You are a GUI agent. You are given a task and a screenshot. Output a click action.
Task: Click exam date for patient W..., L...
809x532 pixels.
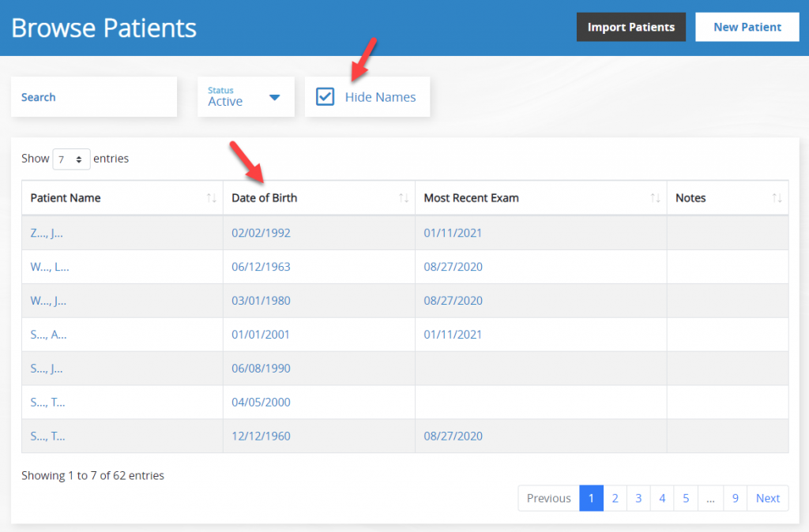point(453,267)
